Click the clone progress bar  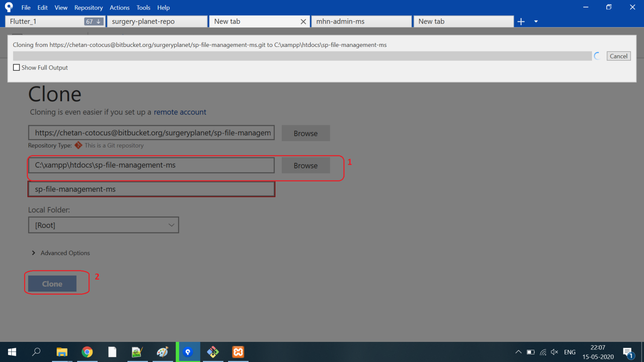302,56
